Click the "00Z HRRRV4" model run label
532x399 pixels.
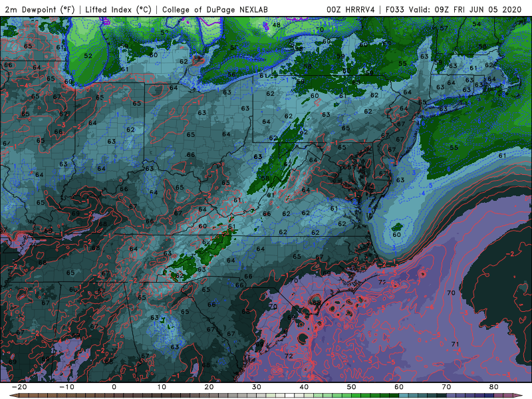pyautogui.click(x=350, y=9)
